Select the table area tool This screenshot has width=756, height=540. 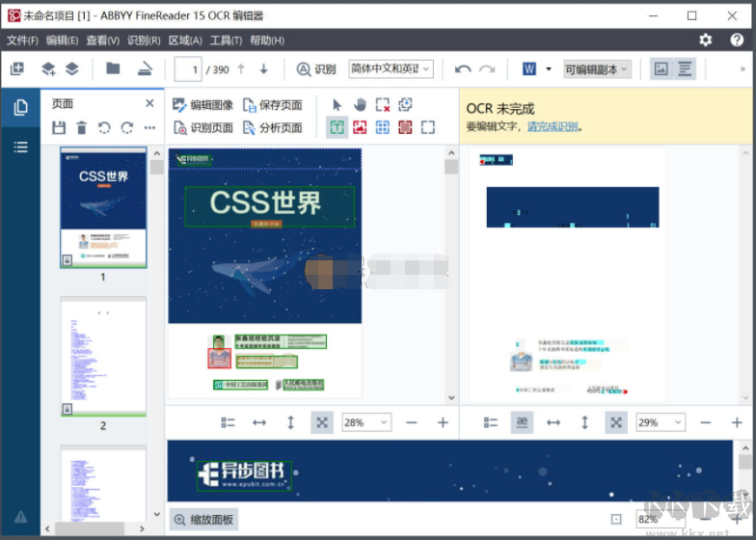click(382, 127)
